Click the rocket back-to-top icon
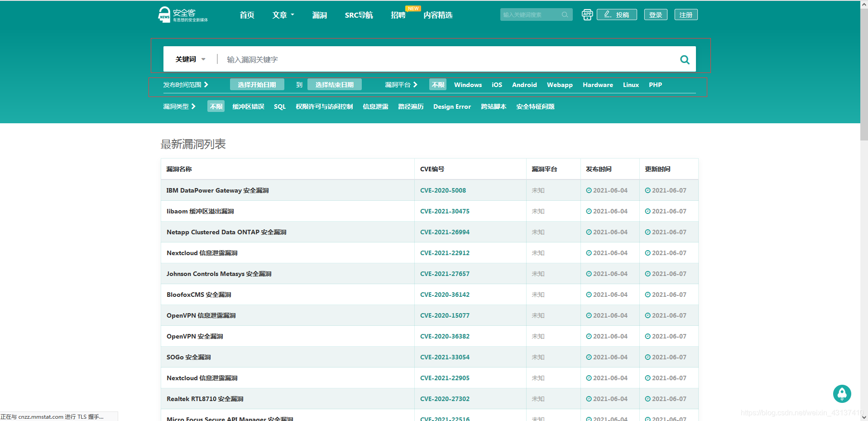The width and height of the screenshot is (868, 421). 842,394
